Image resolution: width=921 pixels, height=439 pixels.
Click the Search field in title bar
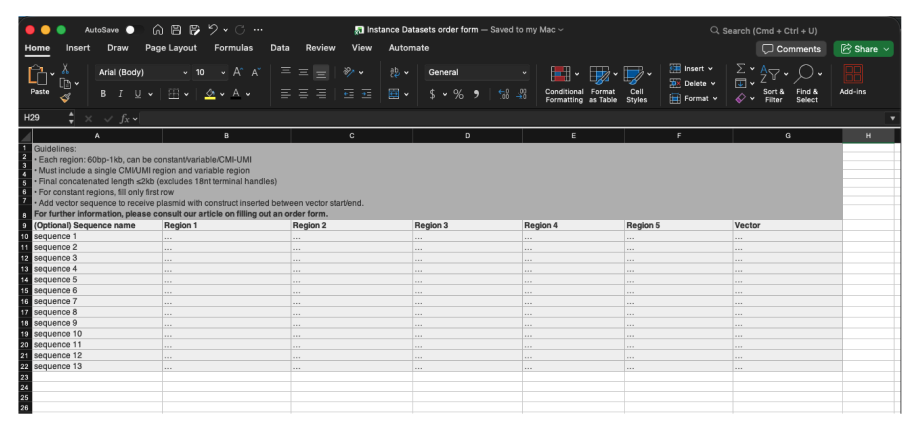(764, 31)
